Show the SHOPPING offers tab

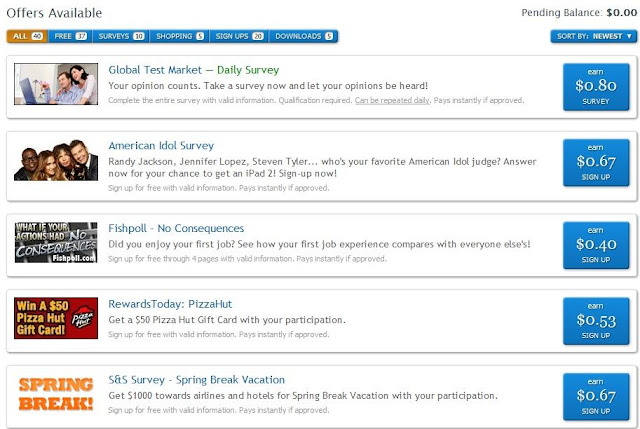pyautogui.click(x=180, y=36)
